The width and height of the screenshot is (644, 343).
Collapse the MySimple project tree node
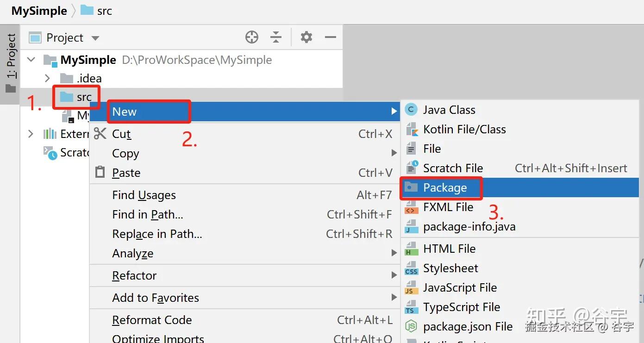[x=31, y=60]
